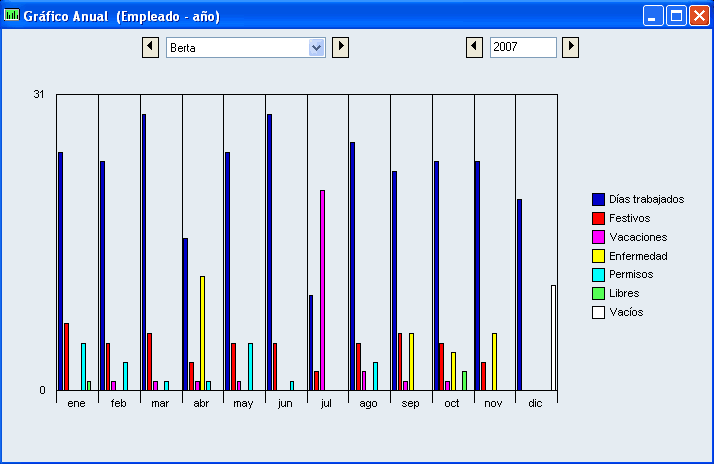
Task: Click the chart icon in title bar
Action: [x=12, y=16]
